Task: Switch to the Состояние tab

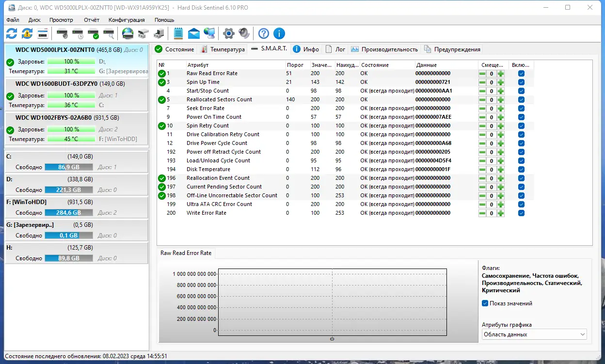Action: tap(175, 49)
